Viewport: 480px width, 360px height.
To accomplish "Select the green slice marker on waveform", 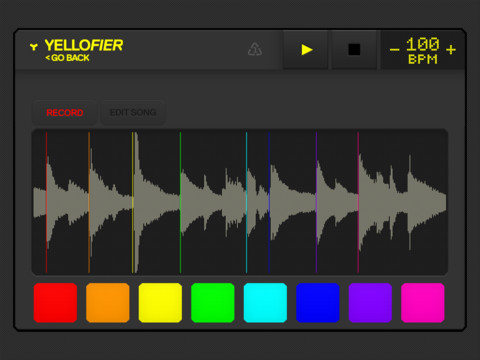I will [x=180, y=202].
